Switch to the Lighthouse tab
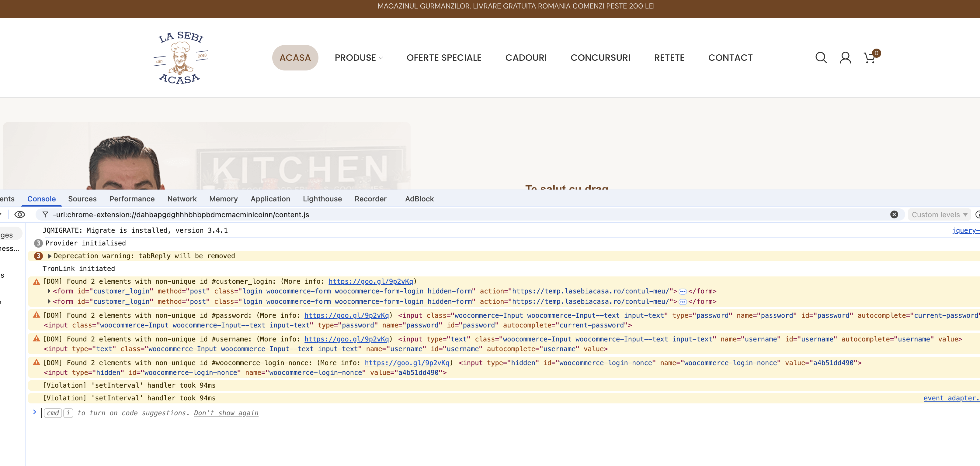Screen dimensions: 980x466 (x=322, y=199)
